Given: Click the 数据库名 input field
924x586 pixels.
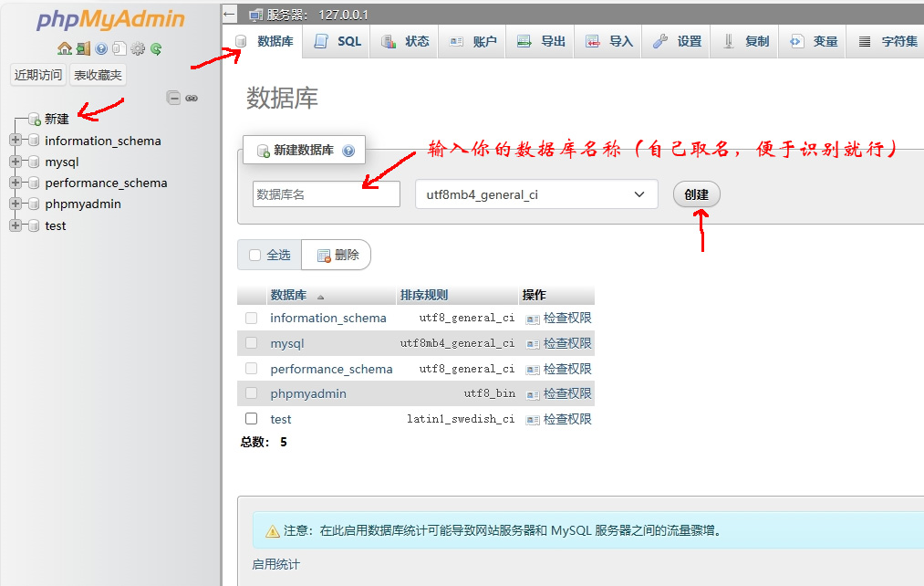Looking at the screenshot, I should pos(327,194).
